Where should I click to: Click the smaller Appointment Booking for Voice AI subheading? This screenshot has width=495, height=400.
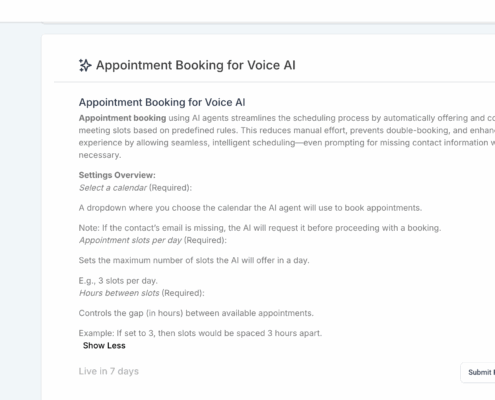coord(162,102)
